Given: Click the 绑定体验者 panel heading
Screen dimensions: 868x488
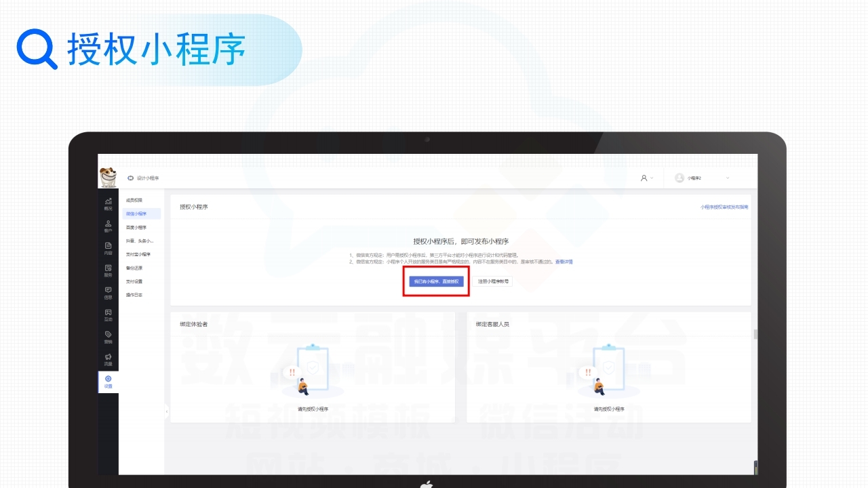Looking at the screenshot, I should (x=194, y=324).
